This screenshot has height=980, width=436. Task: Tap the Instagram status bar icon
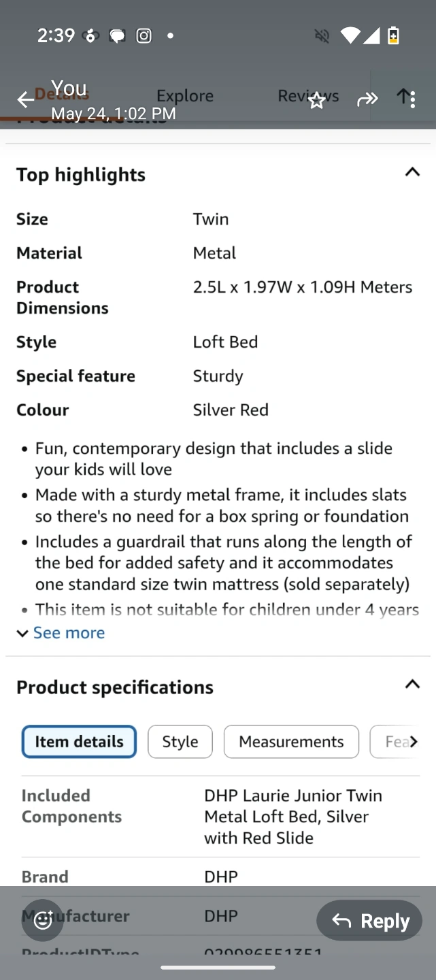click(144, 36)
